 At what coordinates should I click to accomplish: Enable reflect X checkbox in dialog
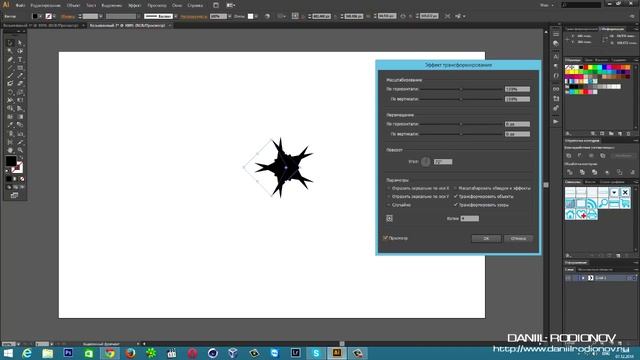389,188
